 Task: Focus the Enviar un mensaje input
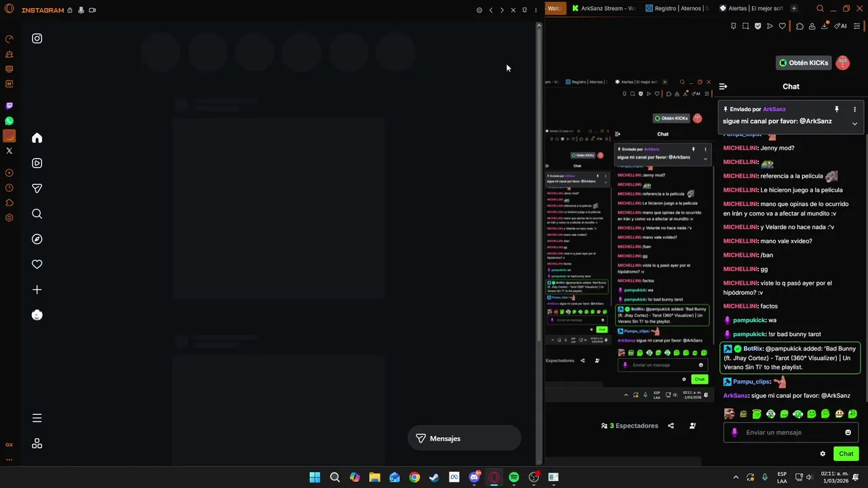tap(790, 432)
